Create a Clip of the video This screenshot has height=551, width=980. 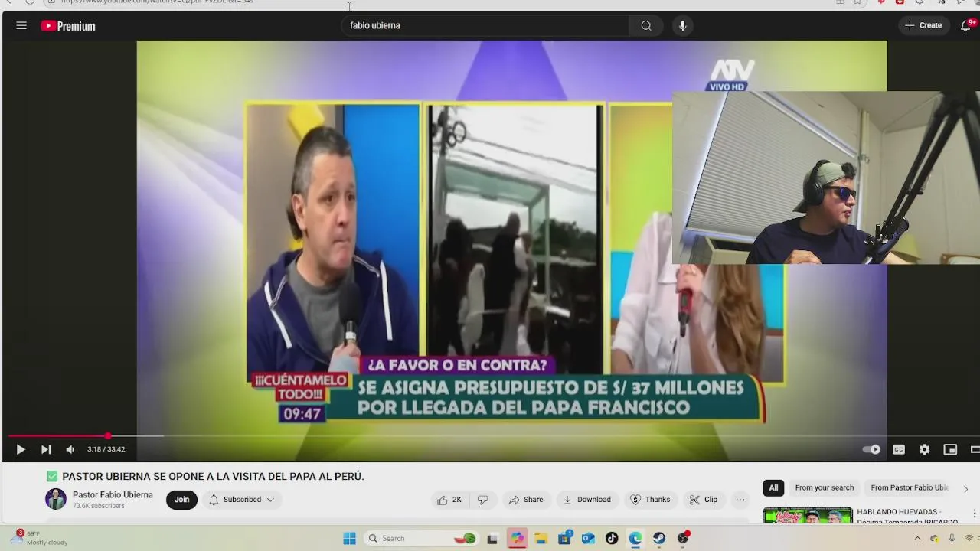(x=704, y=500)
